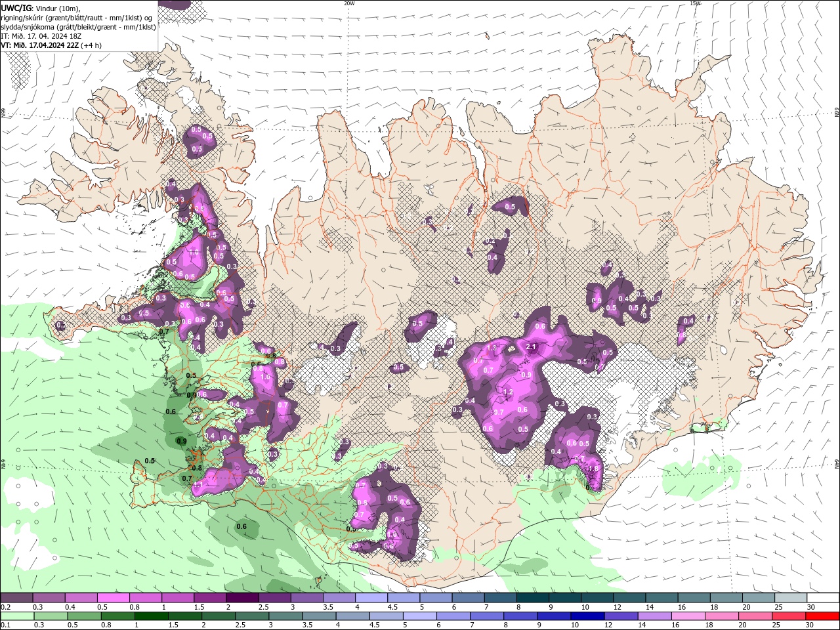Viewport: 840px width, 630px height.
Task: Click the '20W' longitude label
Action: tap(349, 3)
